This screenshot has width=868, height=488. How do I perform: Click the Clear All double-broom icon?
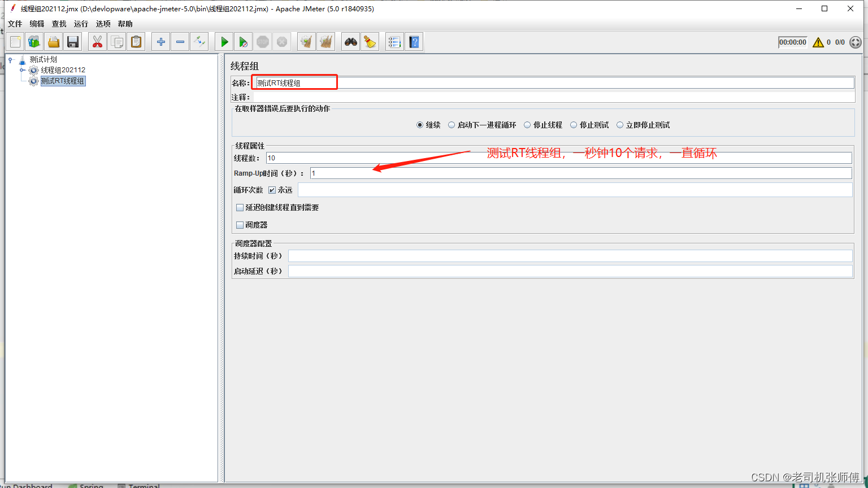[x=325, y=42]
